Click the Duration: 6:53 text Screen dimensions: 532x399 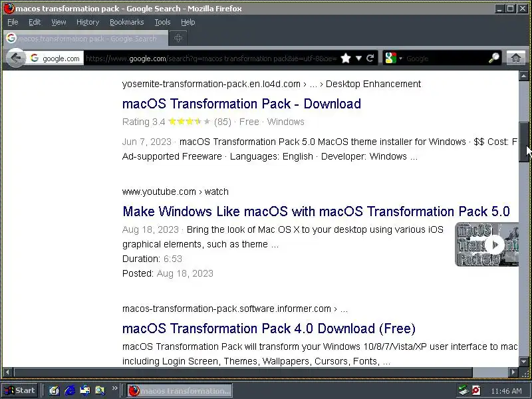tap(152, 259)
